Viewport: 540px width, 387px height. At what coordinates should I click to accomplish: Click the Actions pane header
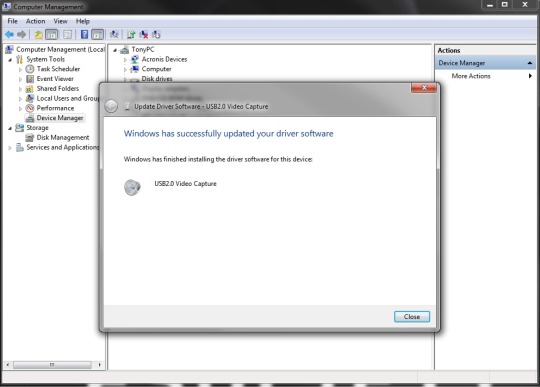tap(485, 50)
